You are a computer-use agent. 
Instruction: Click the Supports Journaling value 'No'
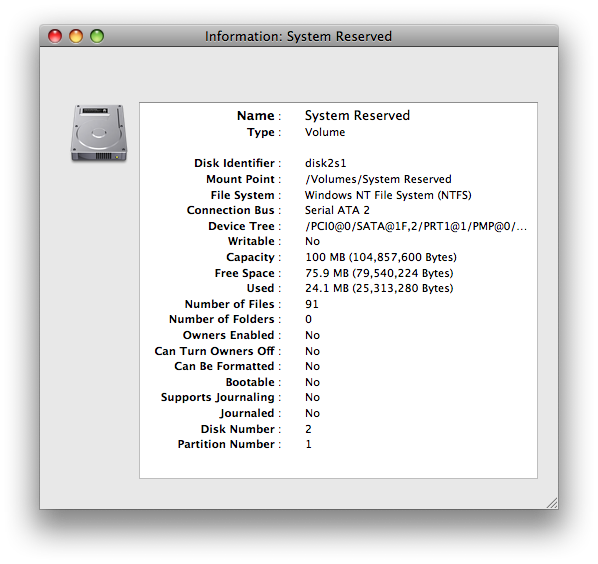coord(312,397)
